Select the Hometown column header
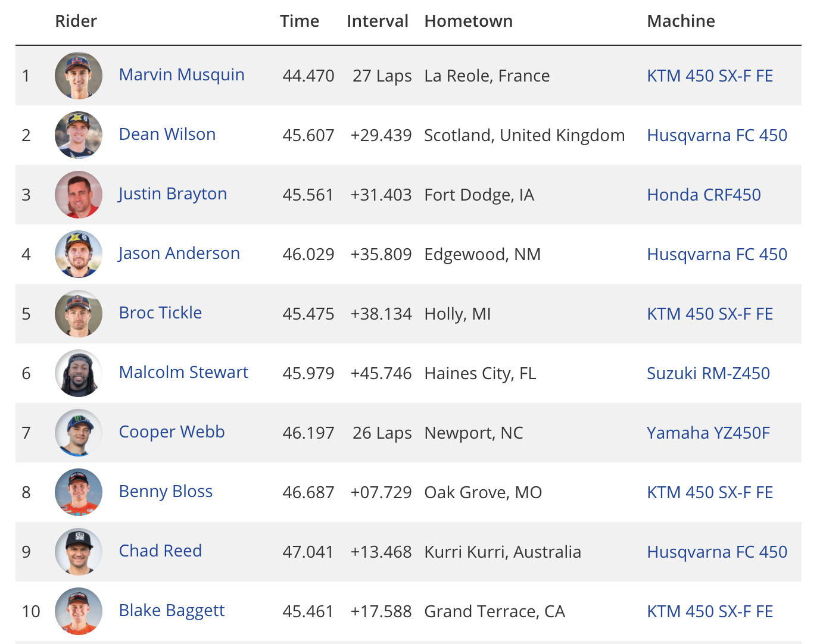Screen dimensions: 823x644 (x=469, y=21)
